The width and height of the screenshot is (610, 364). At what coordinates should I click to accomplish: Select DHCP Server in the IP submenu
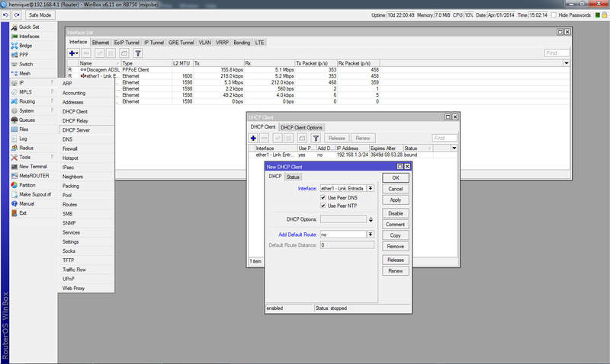76,130
